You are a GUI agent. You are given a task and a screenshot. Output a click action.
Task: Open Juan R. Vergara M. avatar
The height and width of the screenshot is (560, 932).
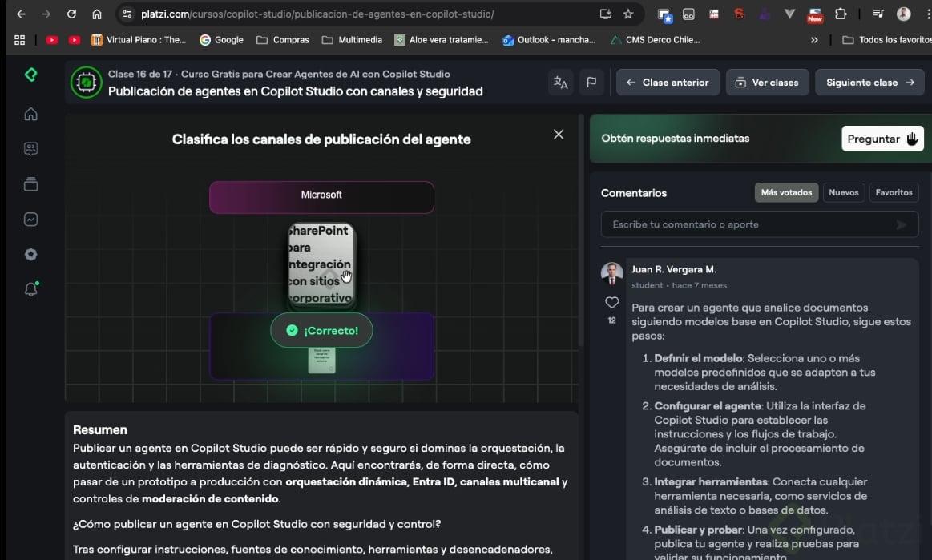point(611,273)
